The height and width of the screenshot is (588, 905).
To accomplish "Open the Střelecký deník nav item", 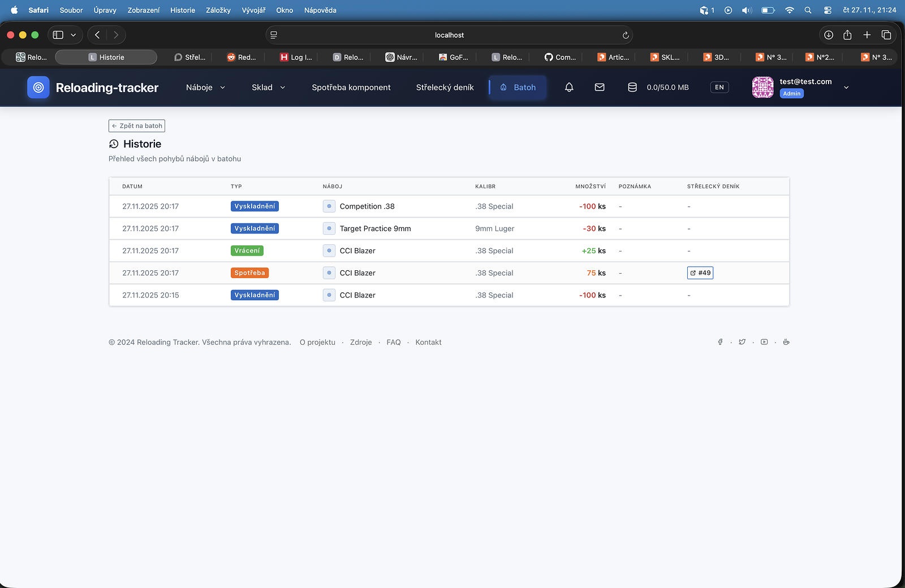I will (x=445, y=88).
